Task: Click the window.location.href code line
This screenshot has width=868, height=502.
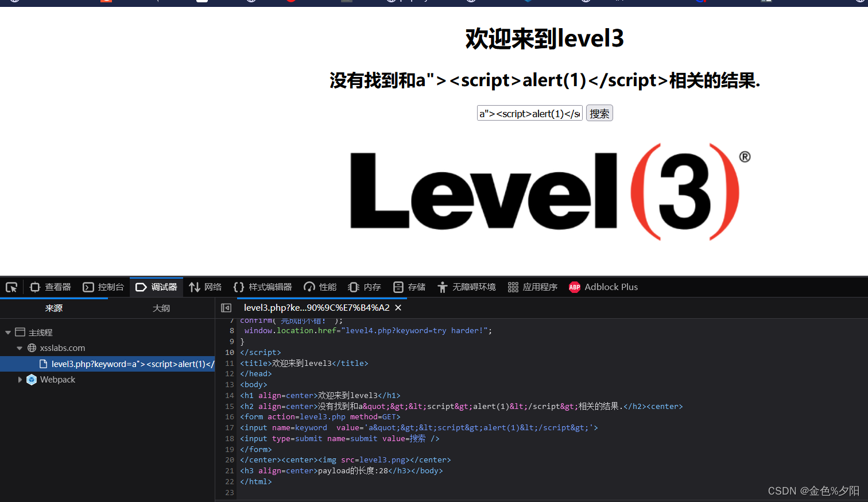Action: point(368,331)
